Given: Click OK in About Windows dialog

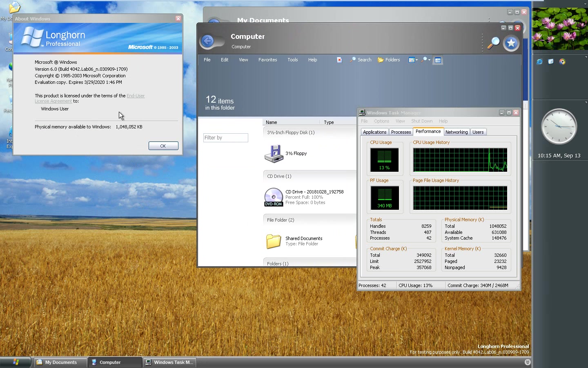Looking at the screenshot, I should [163, 146].
